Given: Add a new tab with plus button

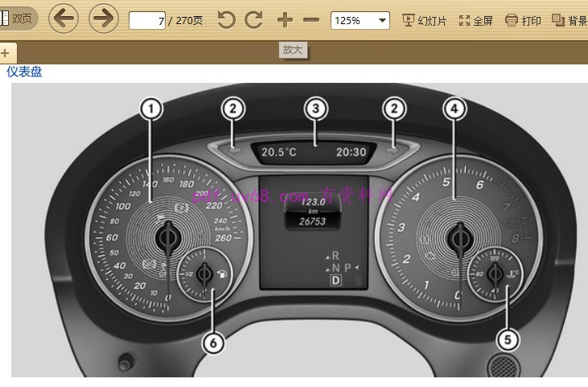Looking at the screenshot, I should 5,53.
